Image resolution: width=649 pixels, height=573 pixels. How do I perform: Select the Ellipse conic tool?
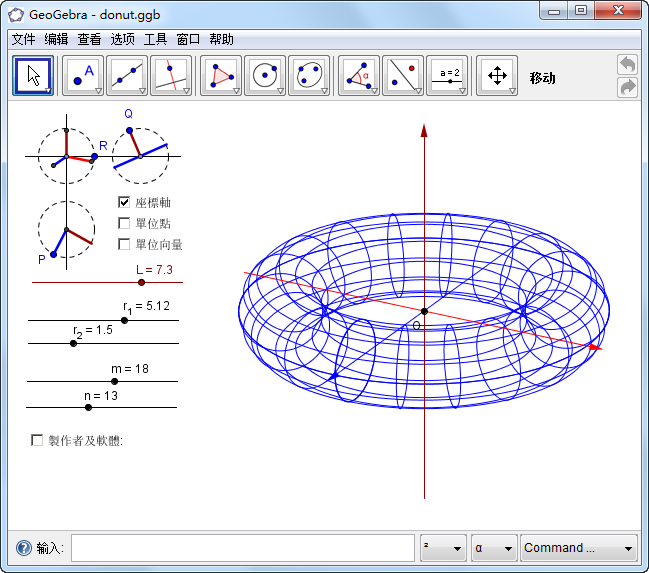(309, 75)
